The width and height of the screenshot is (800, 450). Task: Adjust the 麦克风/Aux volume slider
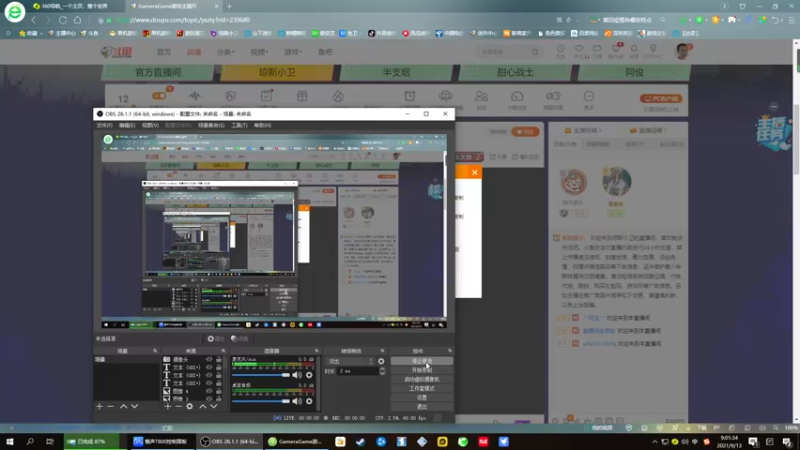[x=261, y=375]
